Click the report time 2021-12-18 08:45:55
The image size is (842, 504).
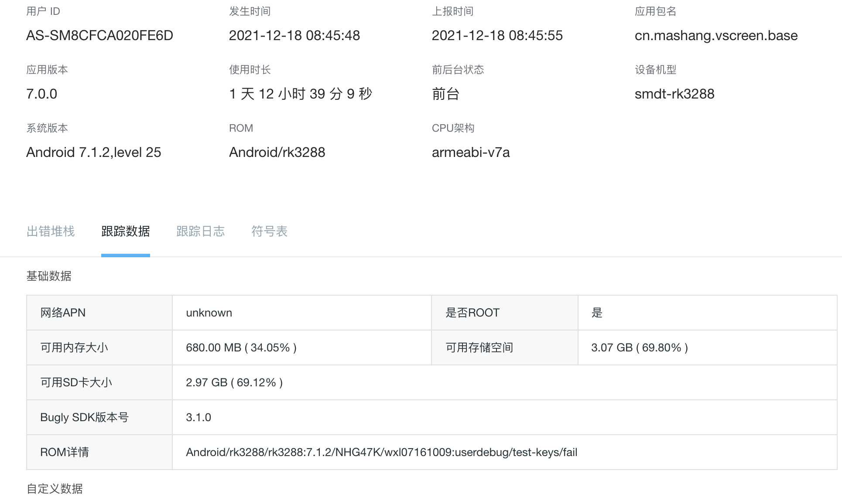point(497,35)
